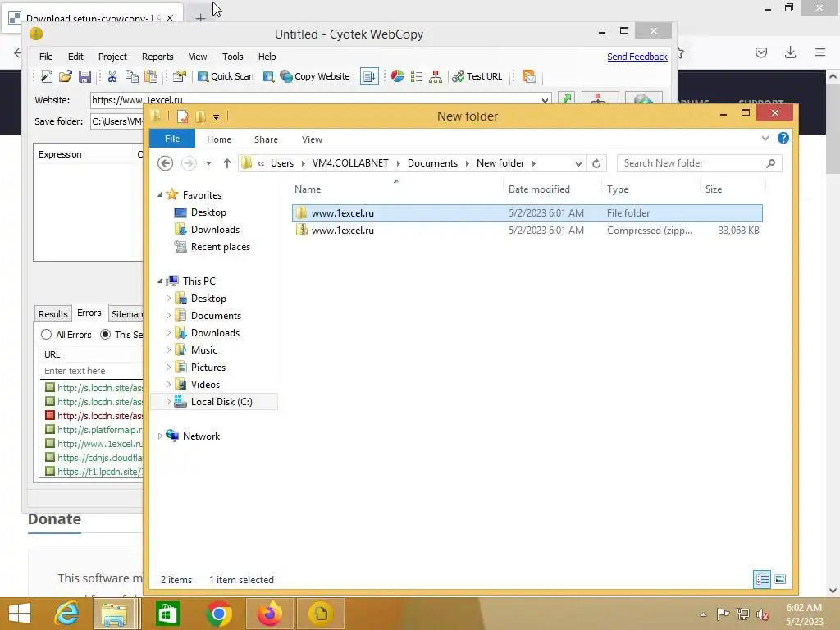The width and height of the screenshot is (840, 630).
Task: Click the scan icon left of Copy Website
Action: tap(268, 76)
